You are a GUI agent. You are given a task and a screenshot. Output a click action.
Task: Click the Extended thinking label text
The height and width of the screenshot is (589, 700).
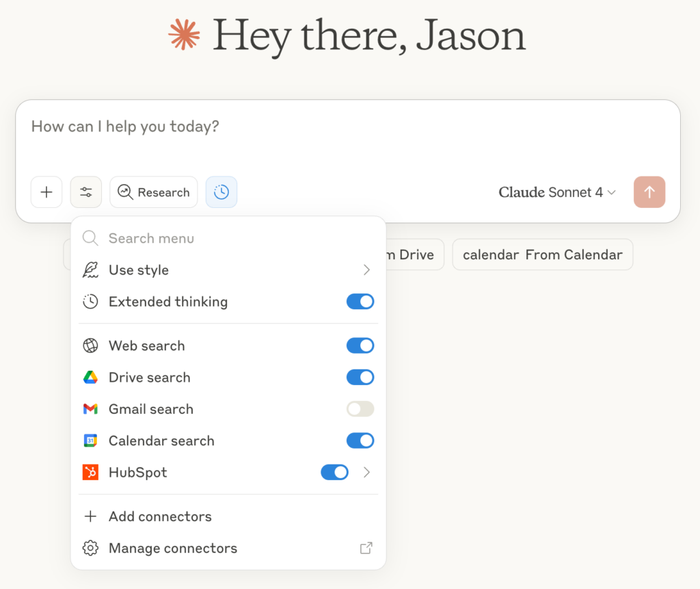pos(168,302)
